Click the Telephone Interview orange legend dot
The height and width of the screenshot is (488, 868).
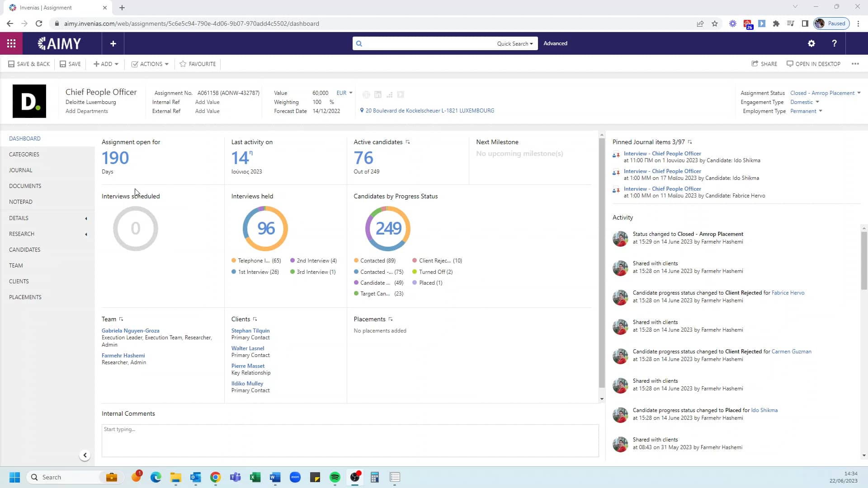tap(234, 261)
